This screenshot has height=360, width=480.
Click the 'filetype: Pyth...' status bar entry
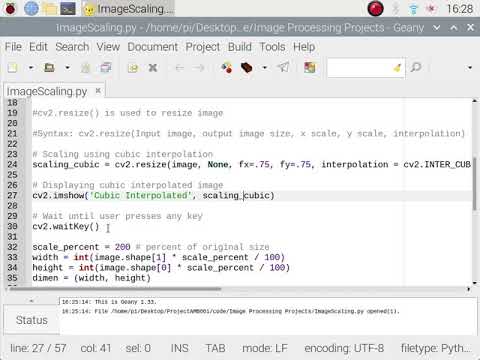pyautogui.click(x=436, y=348)
